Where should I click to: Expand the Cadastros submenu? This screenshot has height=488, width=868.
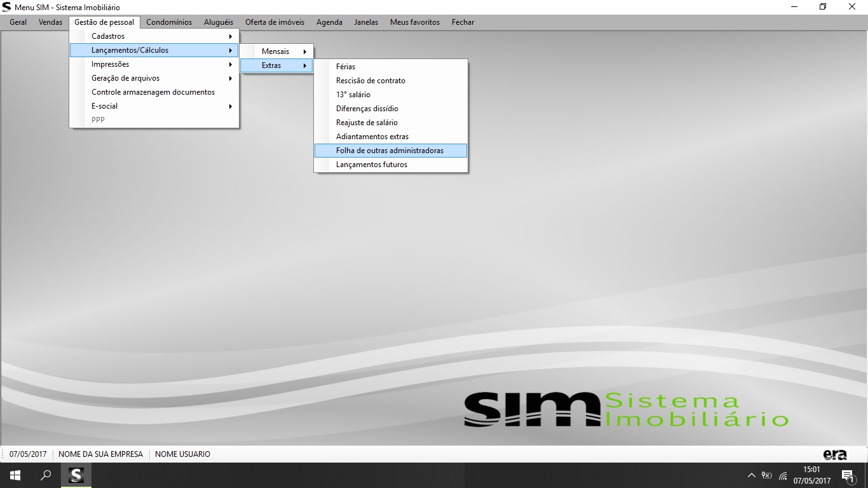(x=154, y=36)
